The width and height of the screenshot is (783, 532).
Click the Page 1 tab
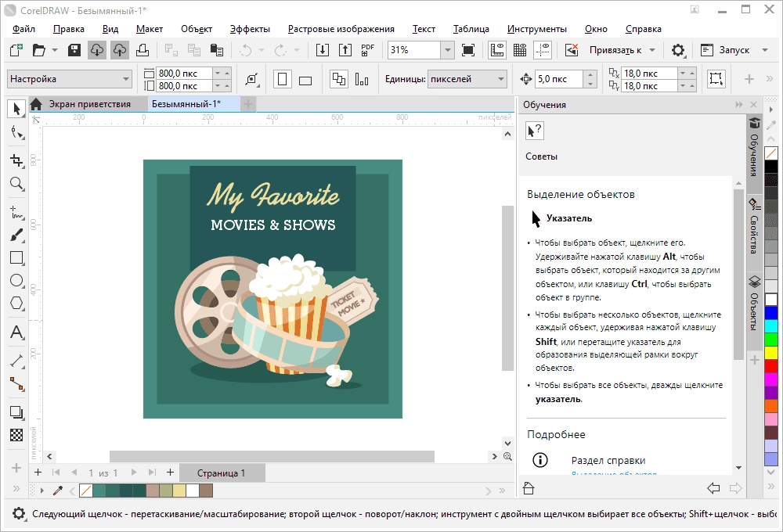[222, 473]
